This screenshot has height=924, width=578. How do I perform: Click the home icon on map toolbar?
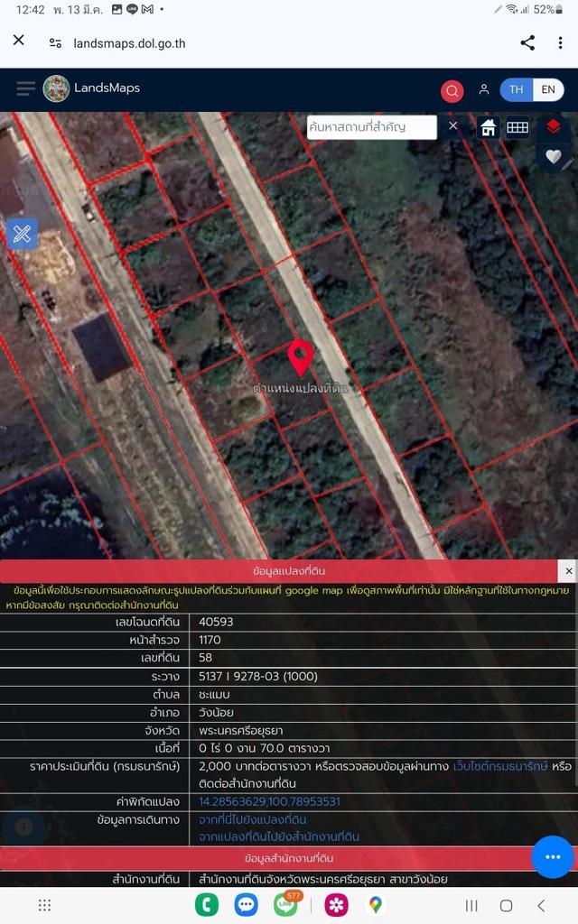tap(489, 127)
